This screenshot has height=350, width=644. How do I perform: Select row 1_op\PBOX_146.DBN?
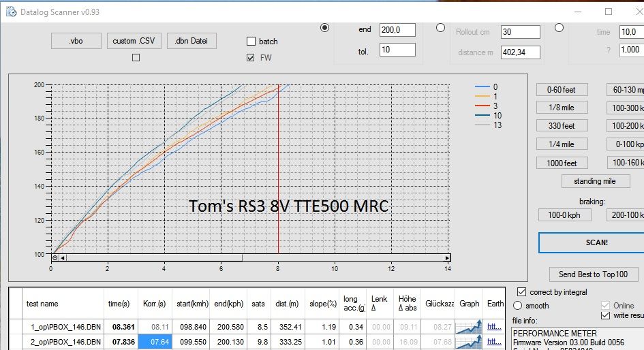coord(63,327)
